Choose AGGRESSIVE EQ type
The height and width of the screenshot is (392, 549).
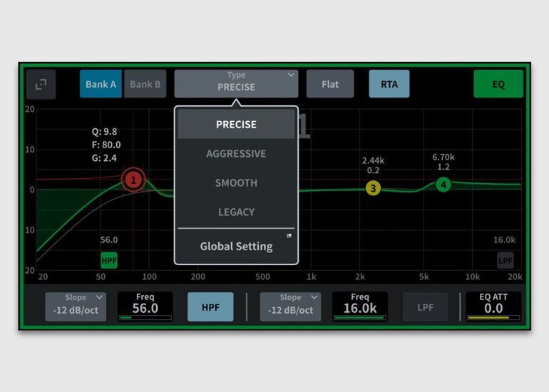[236, 154]
